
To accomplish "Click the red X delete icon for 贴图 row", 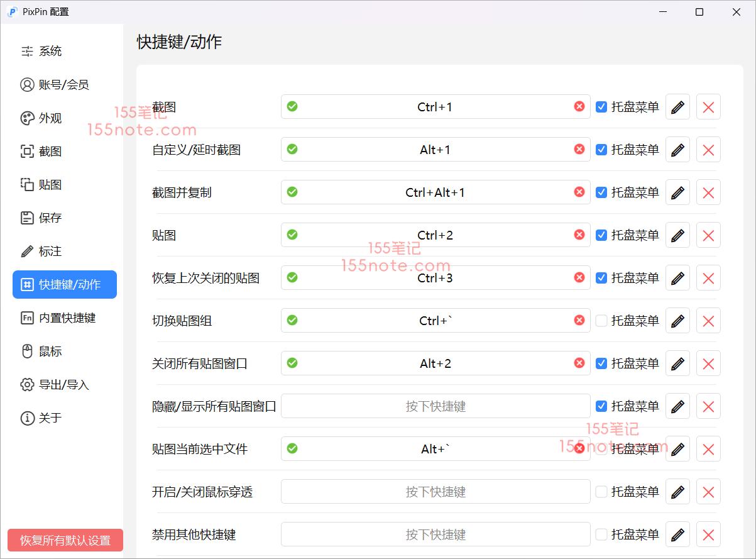I will point(708,235).
